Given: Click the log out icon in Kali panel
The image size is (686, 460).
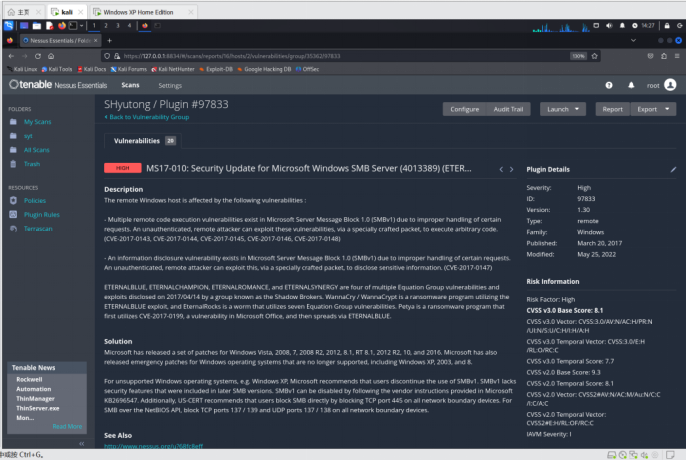Looking at the screenshot, I should [679, 26].
